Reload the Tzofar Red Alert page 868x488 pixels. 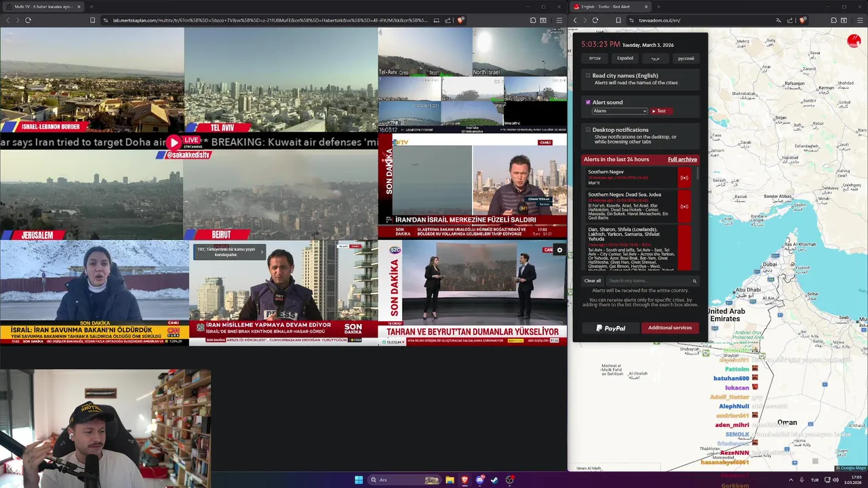pos(595,20)
